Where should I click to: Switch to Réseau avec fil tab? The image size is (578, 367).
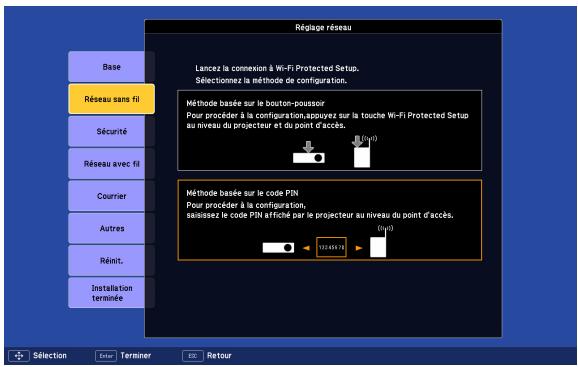(x=111, y=164)
